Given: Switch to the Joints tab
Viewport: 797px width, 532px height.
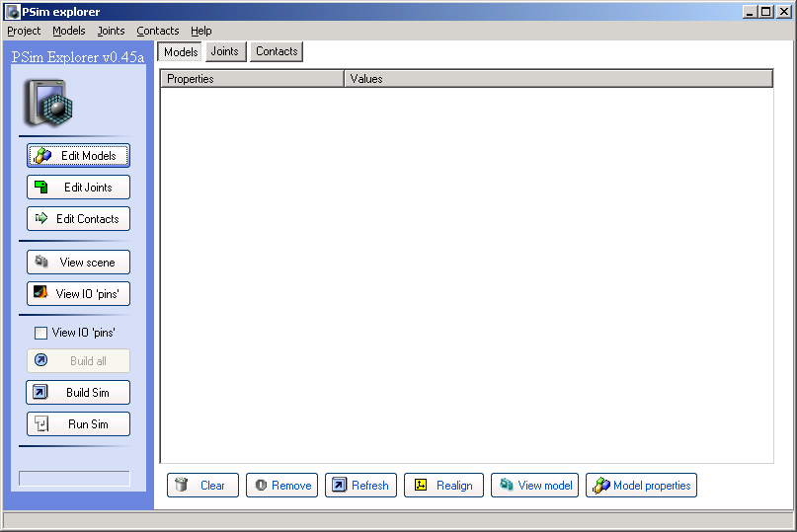Looking at the screenshot, I should [x=225, y=51].
